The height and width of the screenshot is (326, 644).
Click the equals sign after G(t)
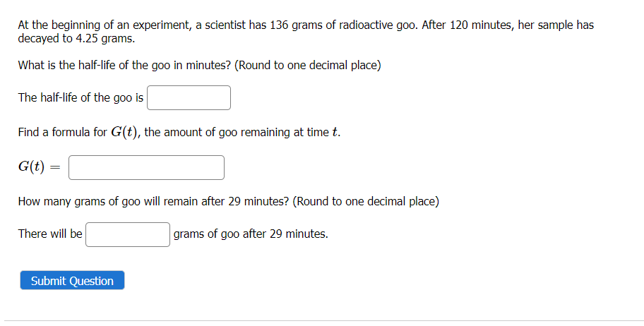(56, 167)
